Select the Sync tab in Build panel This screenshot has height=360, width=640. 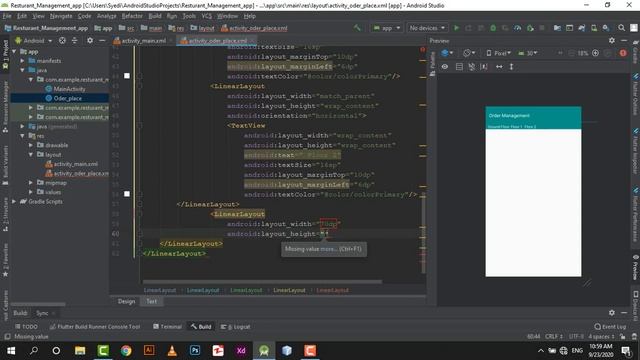[42, 313]
